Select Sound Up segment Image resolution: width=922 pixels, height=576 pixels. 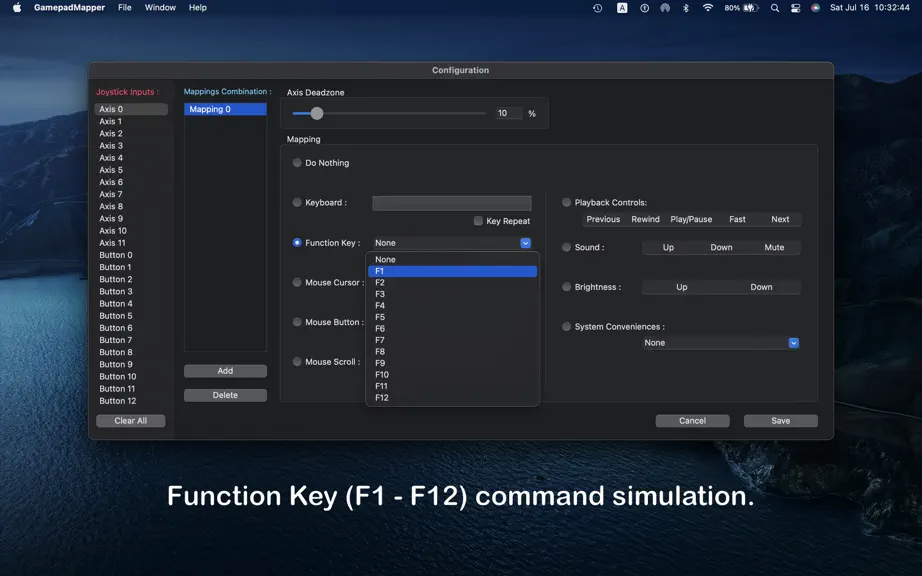669,247
